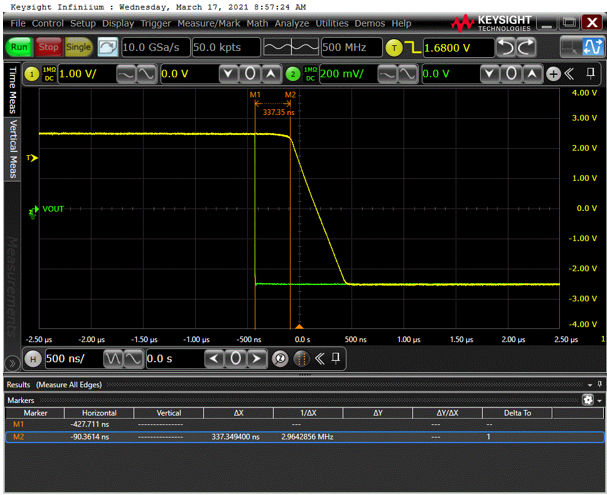
Task: Compress the horizontal timebase scale
Action: click(x=113, y=359)
